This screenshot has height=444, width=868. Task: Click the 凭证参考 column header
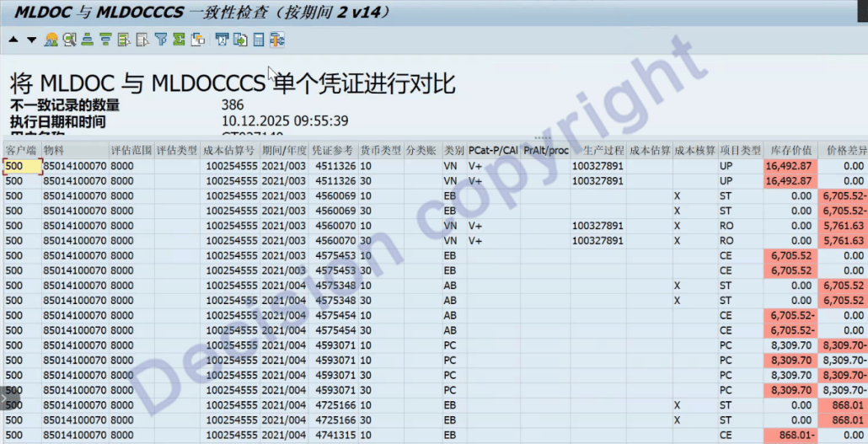click(x=332, y=150)
